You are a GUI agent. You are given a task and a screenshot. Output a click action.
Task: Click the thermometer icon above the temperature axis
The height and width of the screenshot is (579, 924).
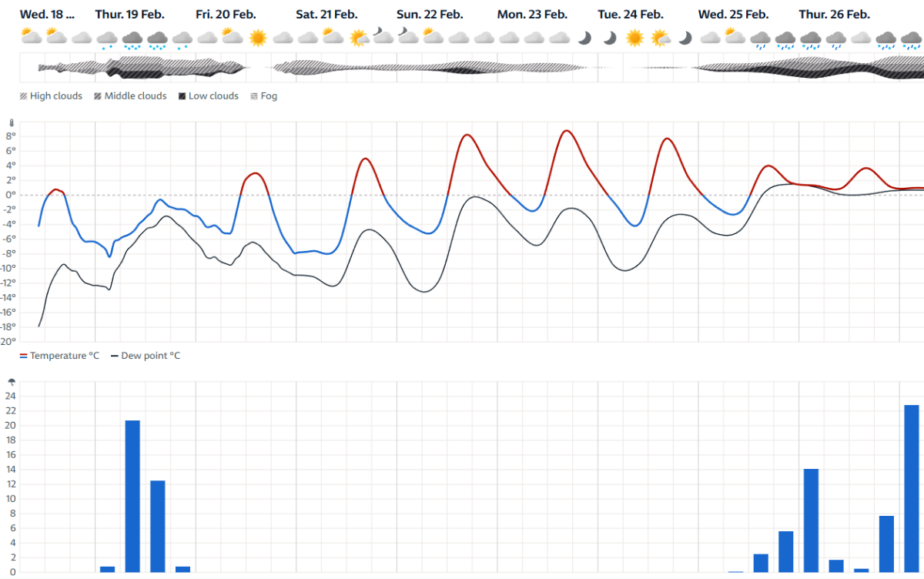point(11,122)
